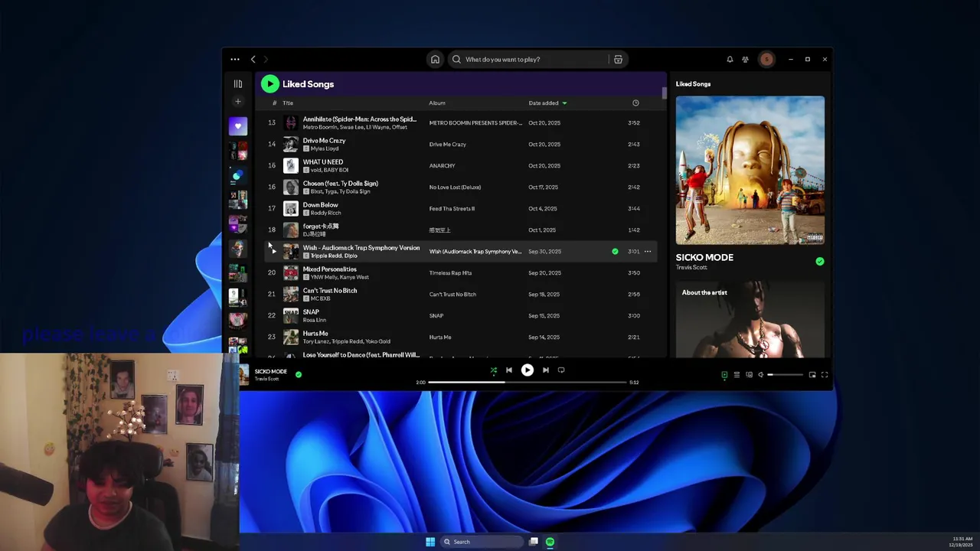Open the Browse icon in search bar

[618, 59]
